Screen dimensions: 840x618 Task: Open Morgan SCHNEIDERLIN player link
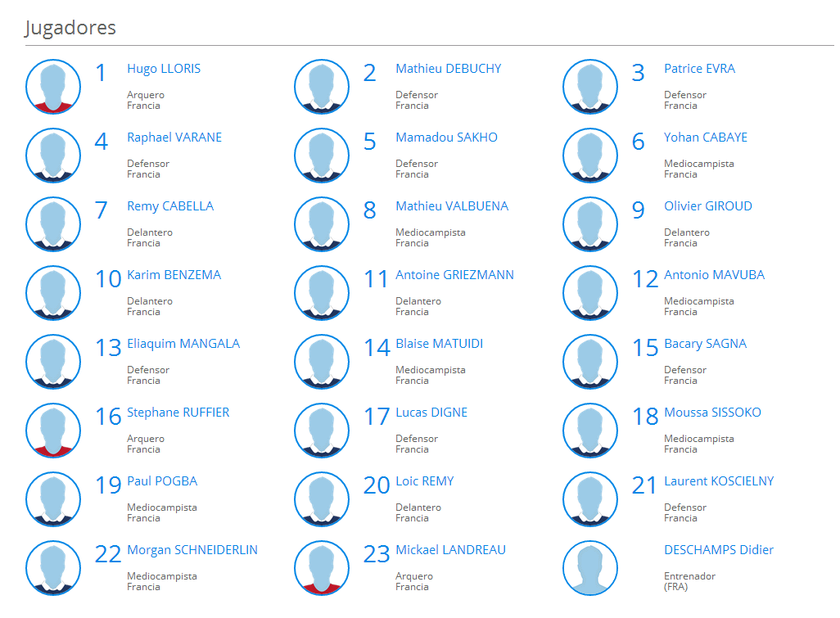click(x=192, y=551)
